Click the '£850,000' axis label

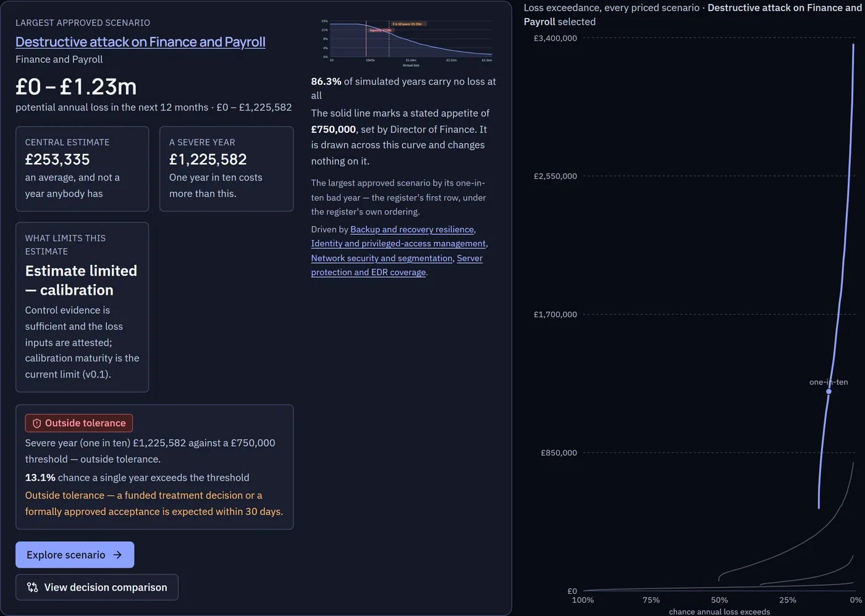tap(559, 453)
